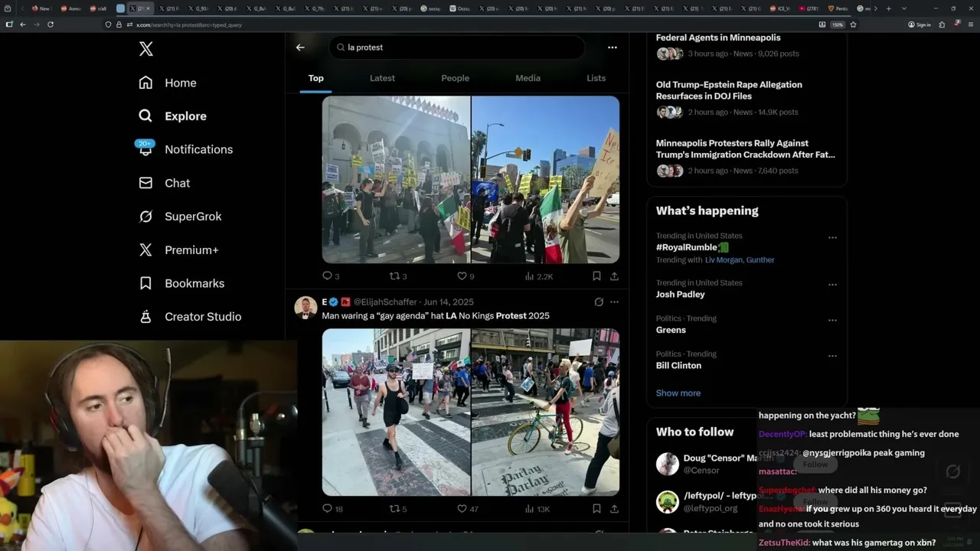Image resolution: width=980 pixels, height=551 pixels.
Task: Open the Liv Morgan trending link
Action: [724, 260]
